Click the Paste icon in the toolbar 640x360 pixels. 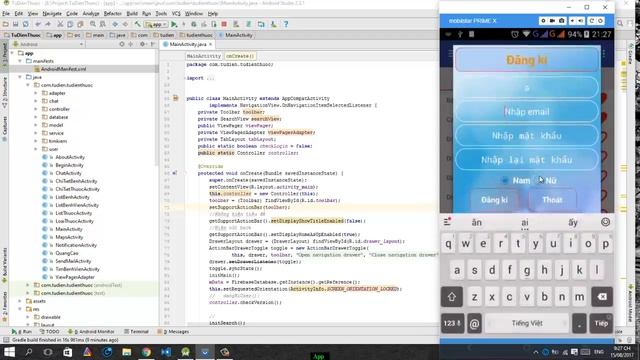point(80,24)
